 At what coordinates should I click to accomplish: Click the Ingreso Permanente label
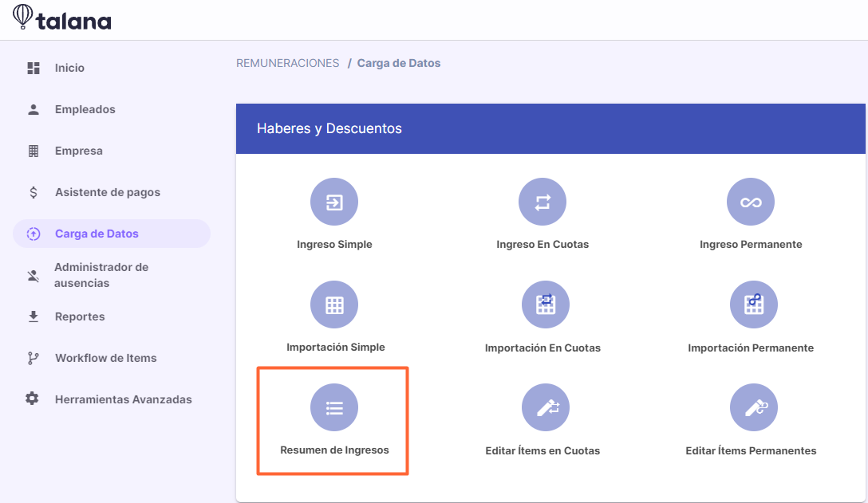coord(751,245)
